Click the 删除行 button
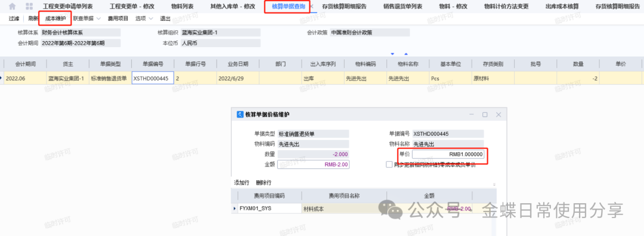This screenshot has height=236, width=644. click(264, 182)
